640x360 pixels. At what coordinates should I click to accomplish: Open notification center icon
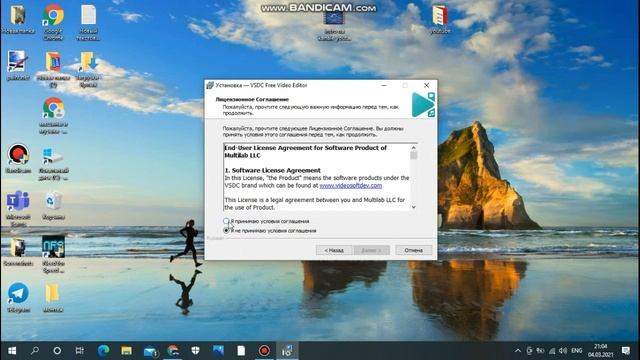[626, 351]
